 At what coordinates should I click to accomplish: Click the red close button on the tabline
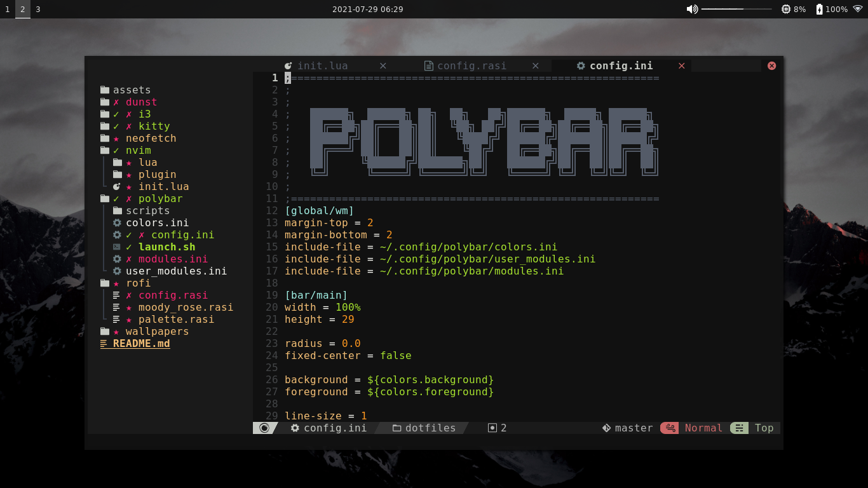click(772, 66)
